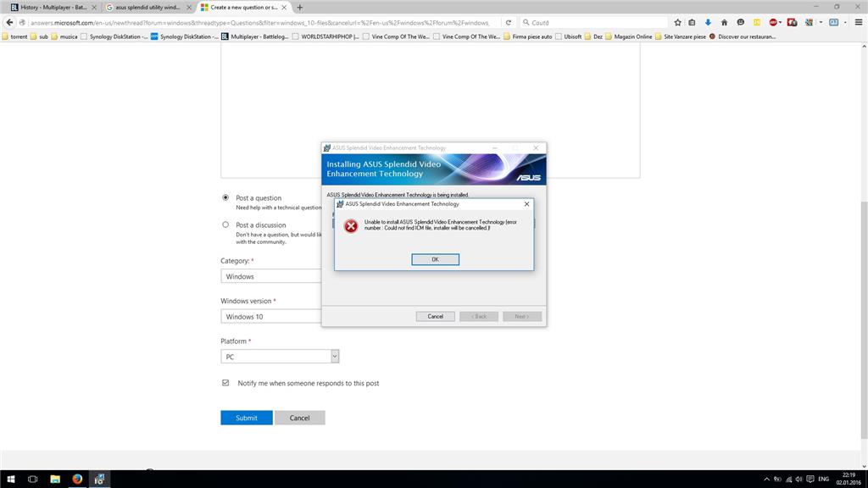Open the 'sub' bookmark folder
The width and height of the screenshot is (868, 488).
pos(39,36)
